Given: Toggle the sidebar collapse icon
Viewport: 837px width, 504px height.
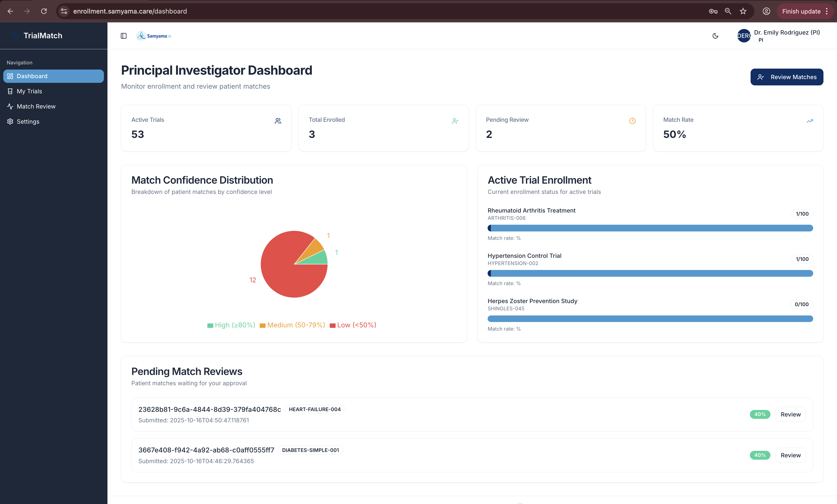Looking at the screenshot, I should pos(124,36).
